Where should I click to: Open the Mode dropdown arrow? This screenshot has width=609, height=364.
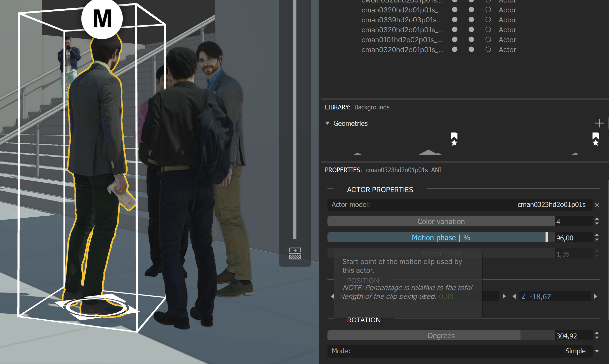[x=597, y=351]
